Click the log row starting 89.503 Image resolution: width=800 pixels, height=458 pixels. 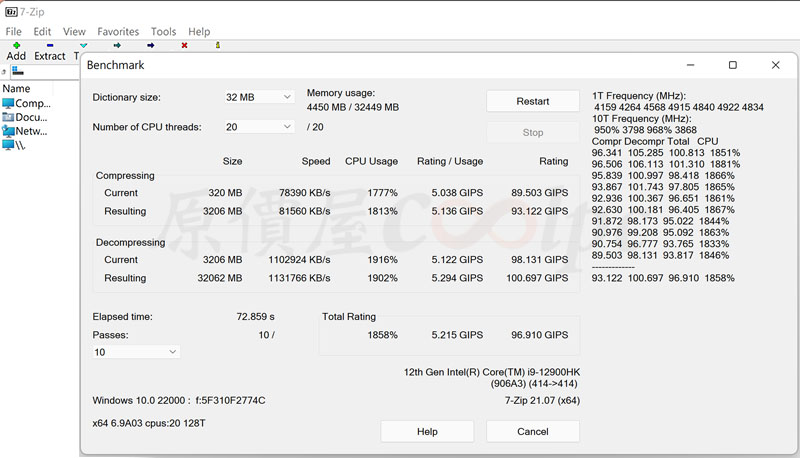[x=660, y=255]
